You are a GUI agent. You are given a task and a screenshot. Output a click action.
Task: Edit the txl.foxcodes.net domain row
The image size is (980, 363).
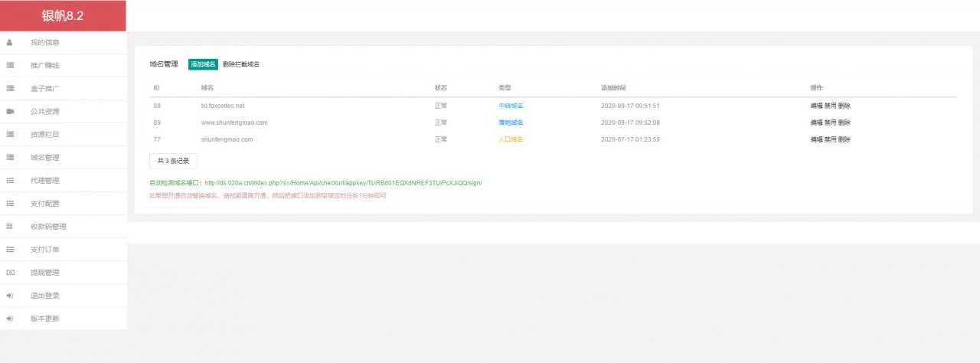click(x=816, y=106)
